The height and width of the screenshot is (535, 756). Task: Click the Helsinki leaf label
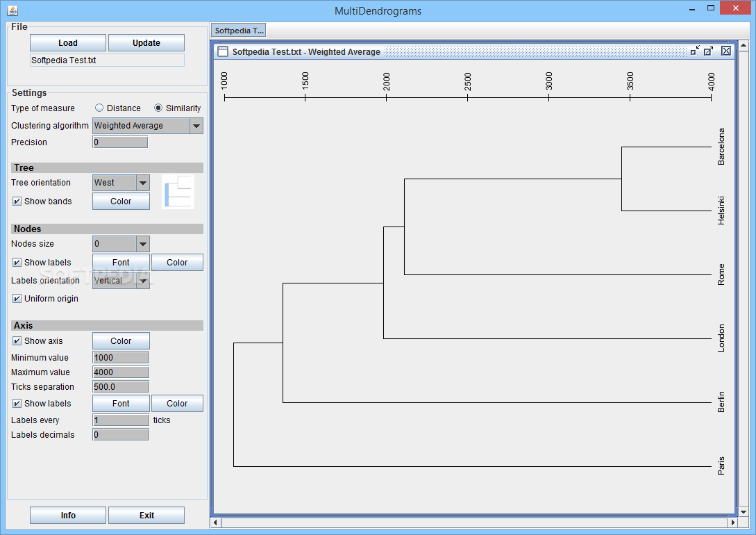click(721, 211)
